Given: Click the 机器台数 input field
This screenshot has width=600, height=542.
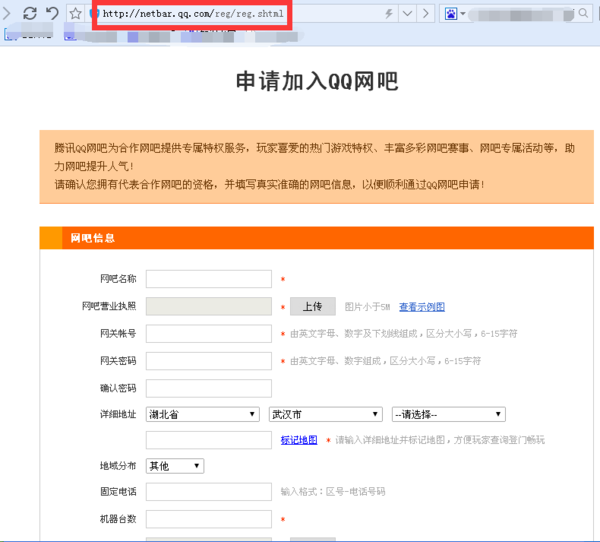Looking at the screenshot, I should [209, 519].
